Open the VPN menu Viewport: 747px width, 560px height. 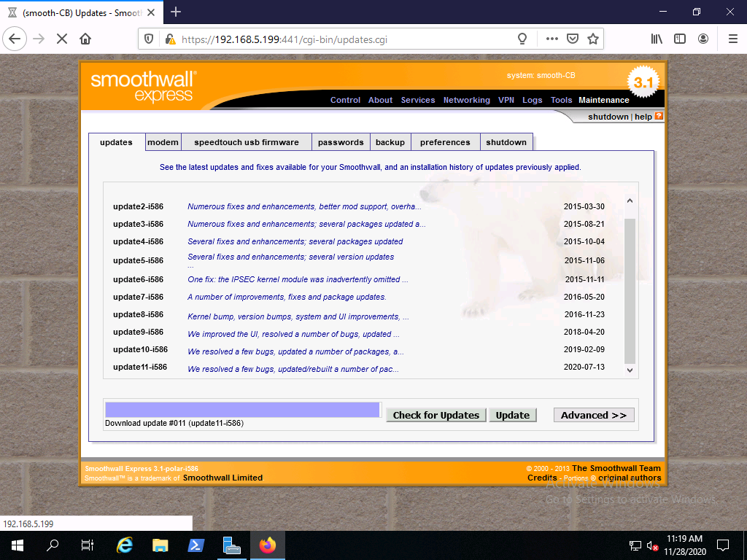point(506,100)
